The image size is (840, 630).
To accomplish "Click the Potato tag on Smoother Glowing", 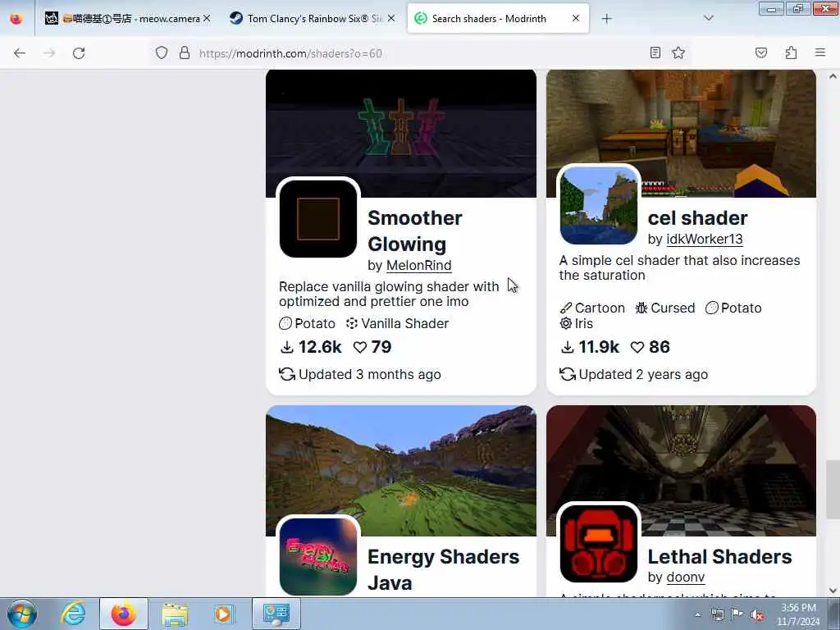I will coord(307,323).
